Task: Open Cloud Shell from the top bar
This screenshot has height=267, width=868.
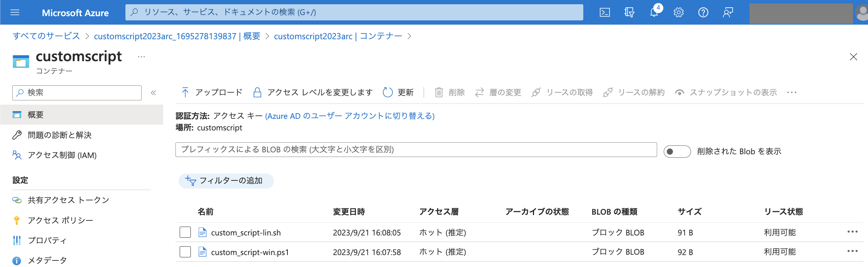Action: click(604, 12)
